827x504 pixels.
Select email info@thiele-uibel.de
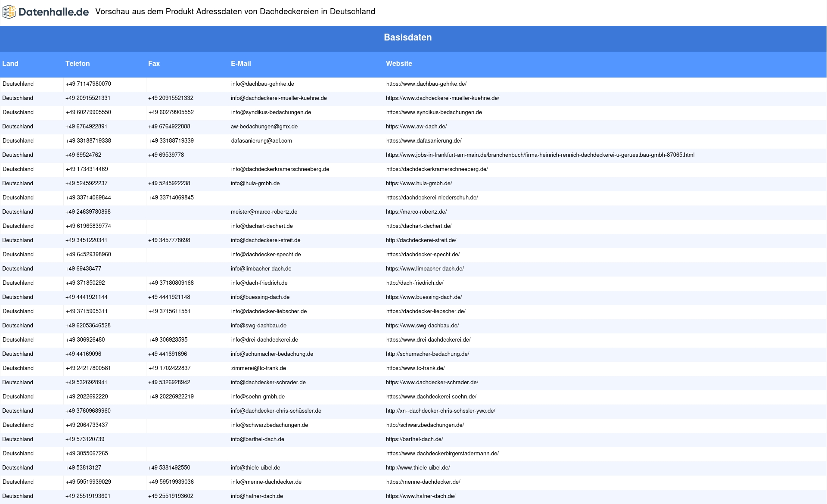(x=255, y=468)
